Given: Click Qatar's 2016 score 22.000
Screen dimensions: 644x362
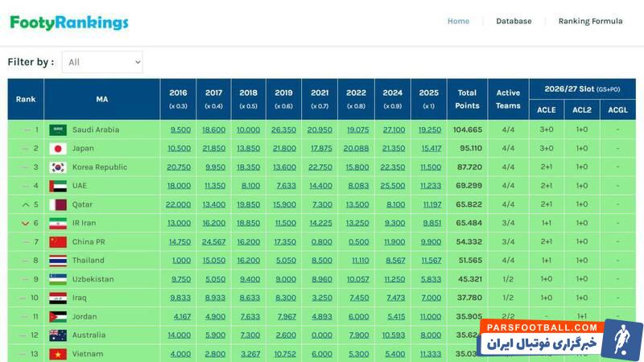Looking at the screenshot, I should [x=179, y=204].
